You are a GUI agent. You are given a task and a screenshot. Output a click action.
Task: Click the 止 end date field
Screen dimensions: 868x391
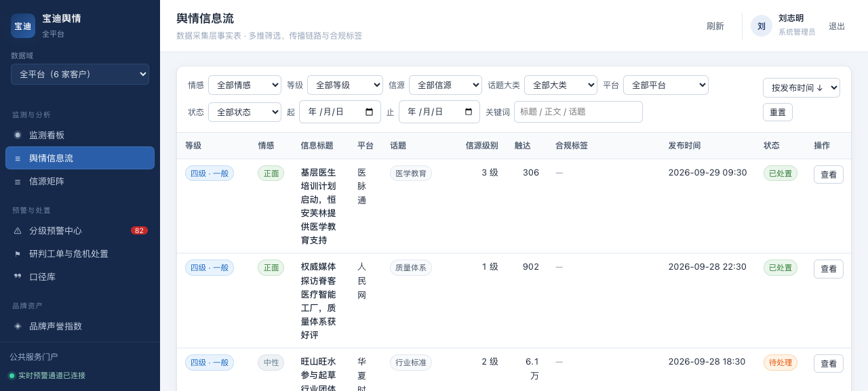coord(439,112)
